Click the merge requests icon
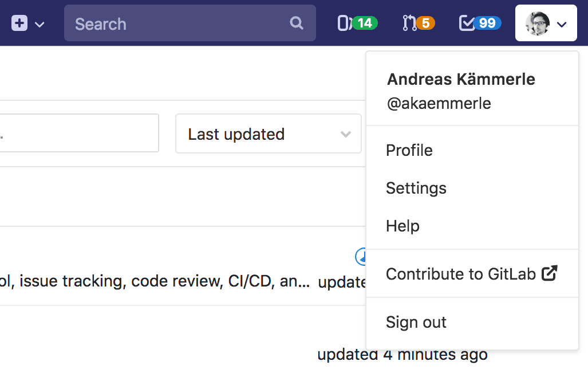This screenshot has width=588, height=369. pyautogui.click(x=409, y=22)
